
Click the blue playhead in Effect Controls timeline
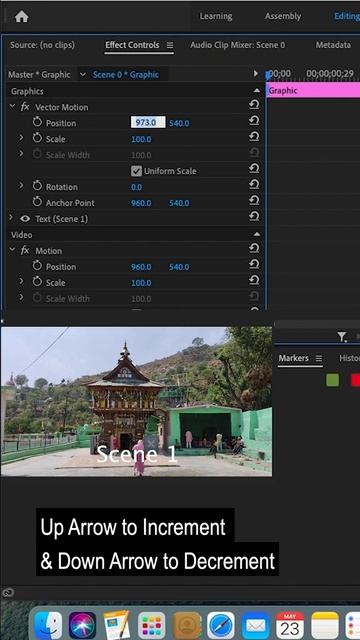point(268,75)
